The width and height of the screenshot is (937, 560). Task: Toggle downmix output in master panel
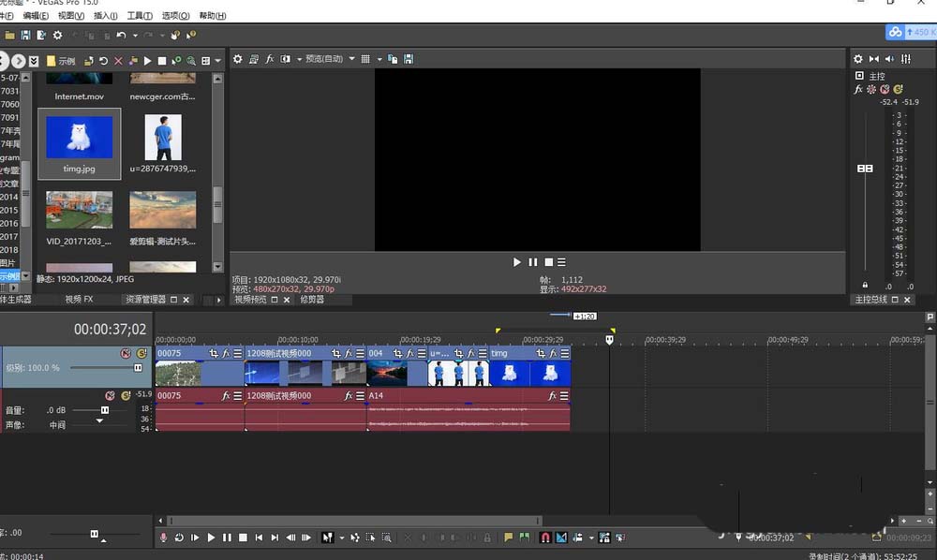tap(874, 59)
